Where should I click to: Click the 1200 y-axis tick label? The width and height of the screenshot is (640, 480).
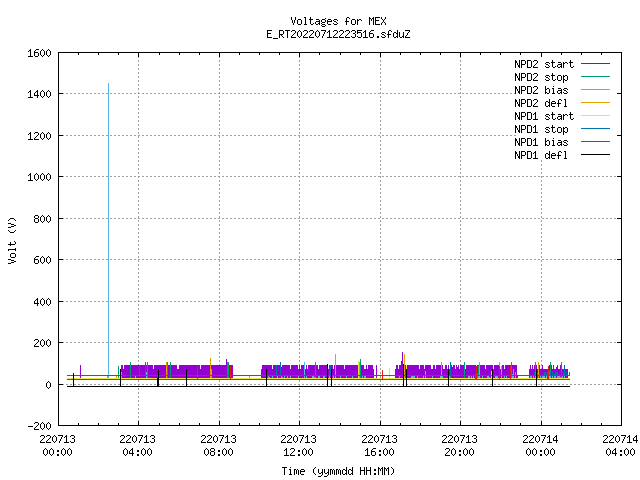coord(39,136)
